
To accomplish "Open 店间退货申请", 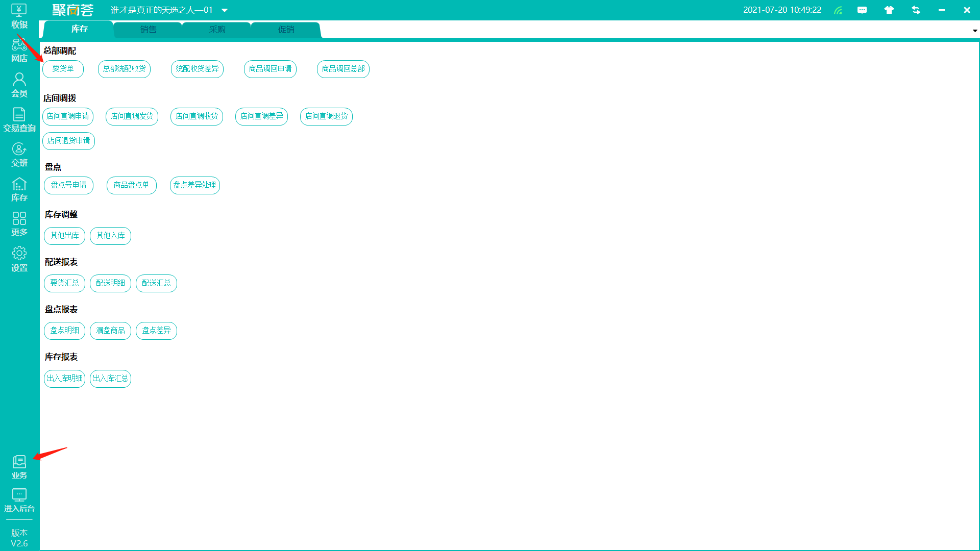I will 68,141.
